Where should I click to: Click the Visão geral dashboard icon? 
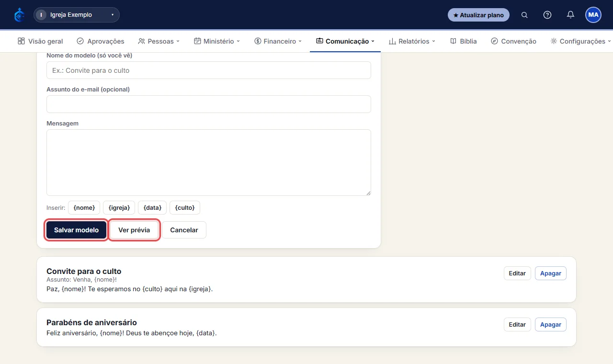[x=21, y=41]
